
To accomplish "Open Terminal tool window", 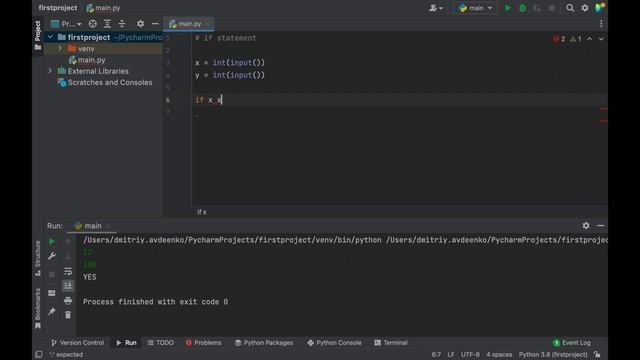I will (x=391, y=343).
